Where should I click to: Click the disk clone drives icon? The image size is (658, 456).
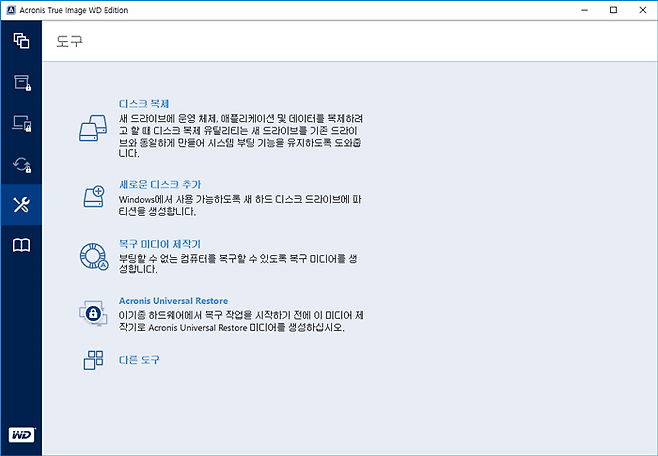[x=93, y=128]
